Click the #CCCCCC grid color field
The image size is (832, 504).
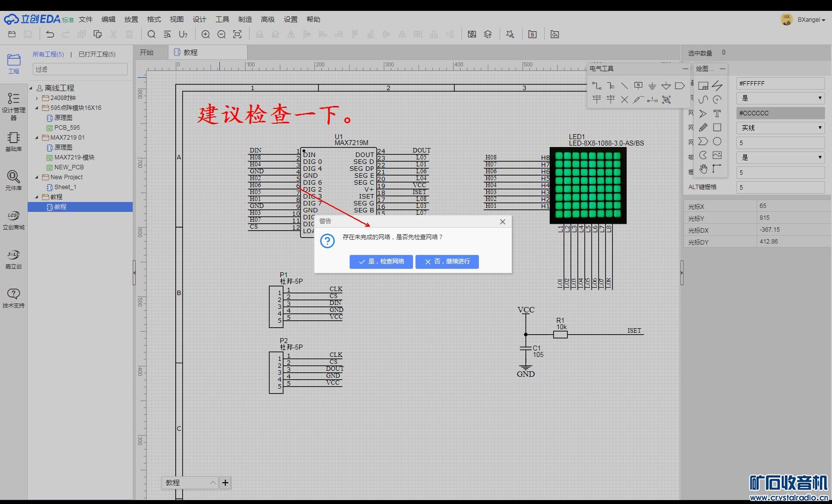pyautogui.click(x=780, y=113)
